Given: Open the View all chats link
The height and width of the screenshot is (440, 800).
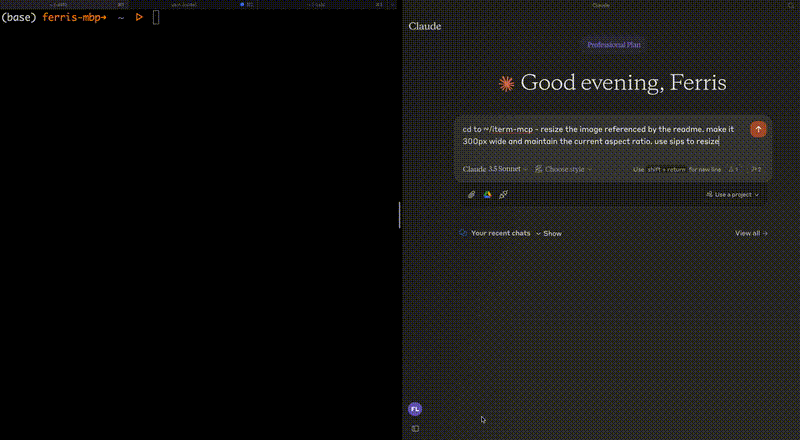Looking at the screenshot, I should pyautogui.click(x=751, y=233).
